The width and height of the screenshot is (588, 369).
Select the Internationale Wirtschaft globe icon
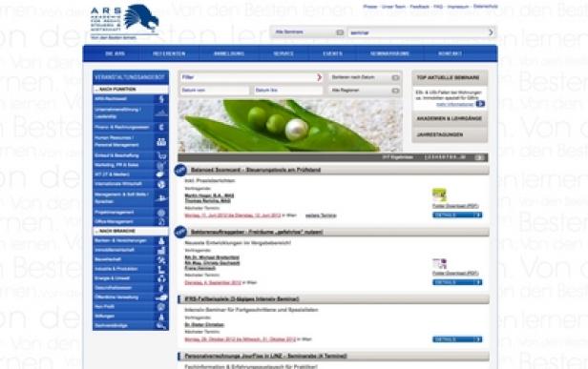click(161, 184)
